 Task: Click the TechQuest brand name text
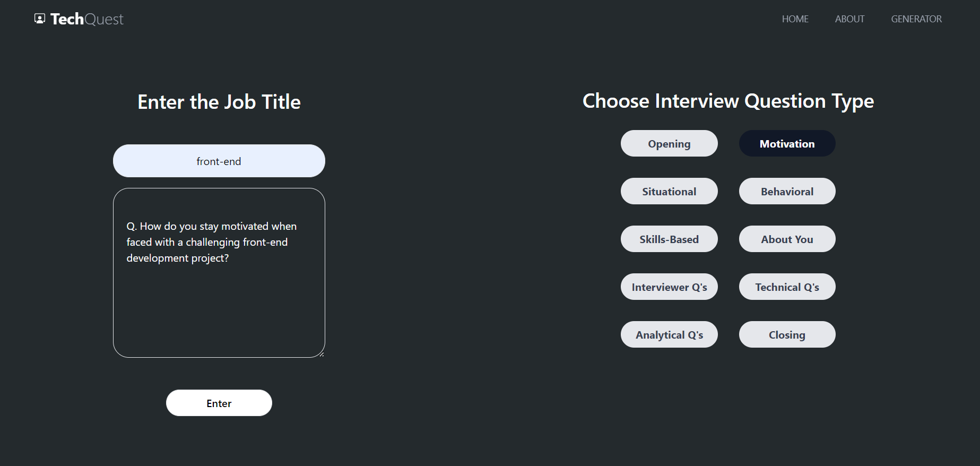(87, 19)
